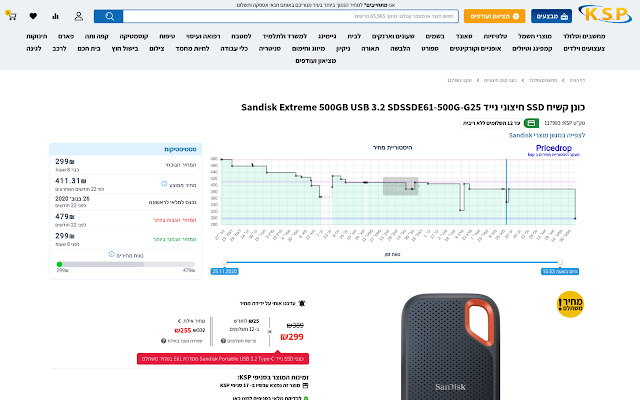Open the shopping cart icon

[11, 16]
